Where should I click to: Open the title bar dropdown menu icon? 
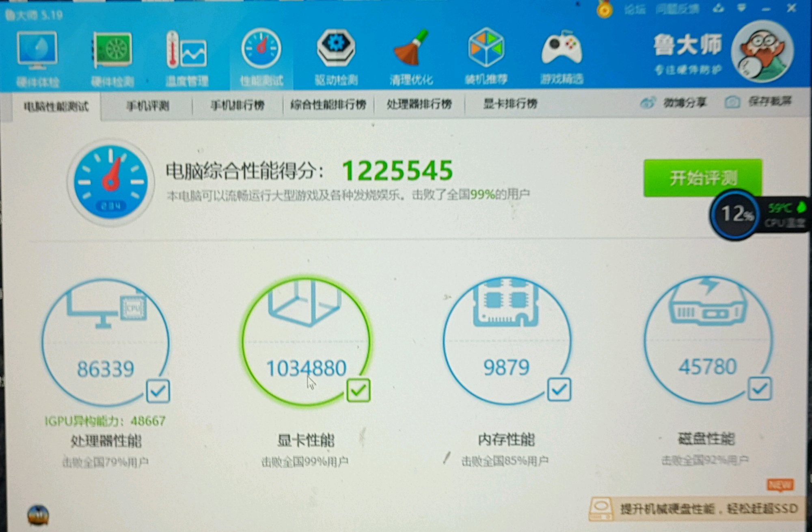(x=742, y=8)
